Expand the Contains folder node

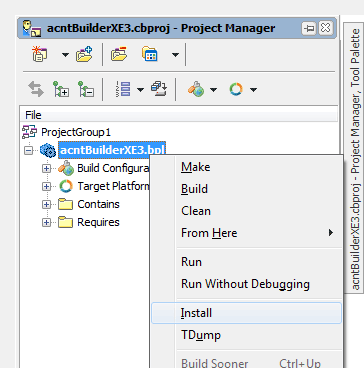[46, 204]
